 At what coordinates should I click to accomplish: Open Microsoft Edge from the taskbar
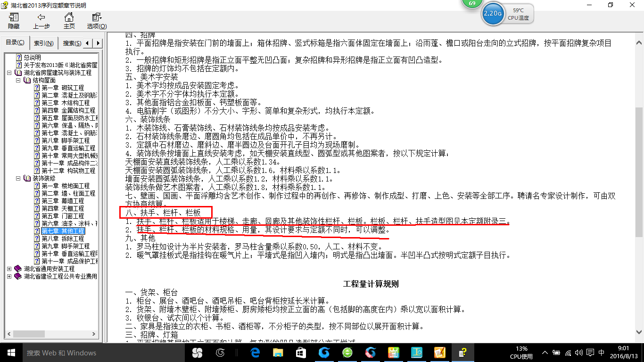(x=256, y=353)
